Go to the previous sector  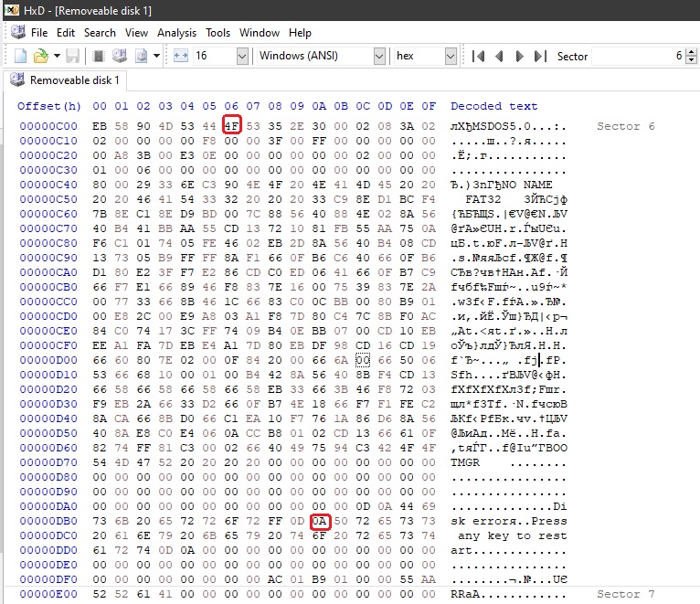point(499,56)
